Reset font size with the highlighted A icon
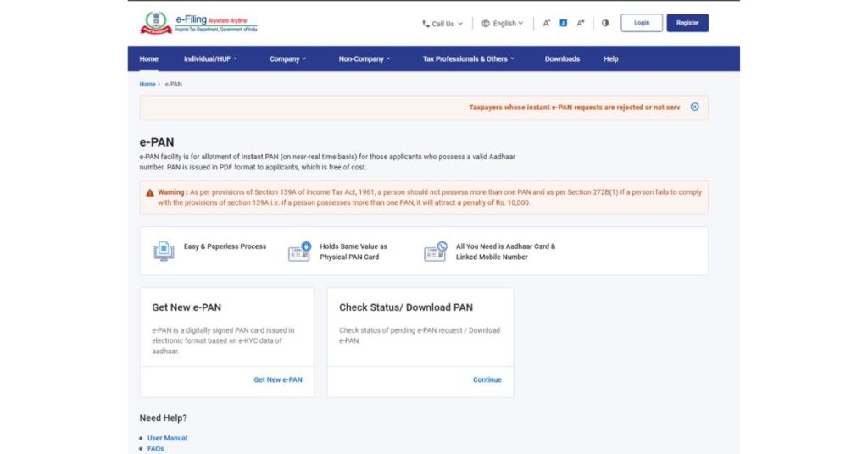This screenshot has width=868, height=454. pyautogui.click(x=563, y=23)
